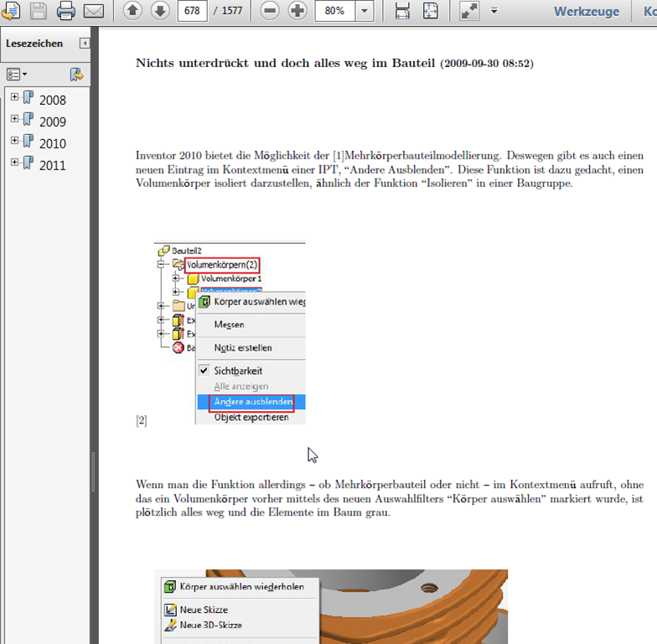The image size is (657, 644).
Task: Click the Print icon in toolbar
Action: pos(65,10)
